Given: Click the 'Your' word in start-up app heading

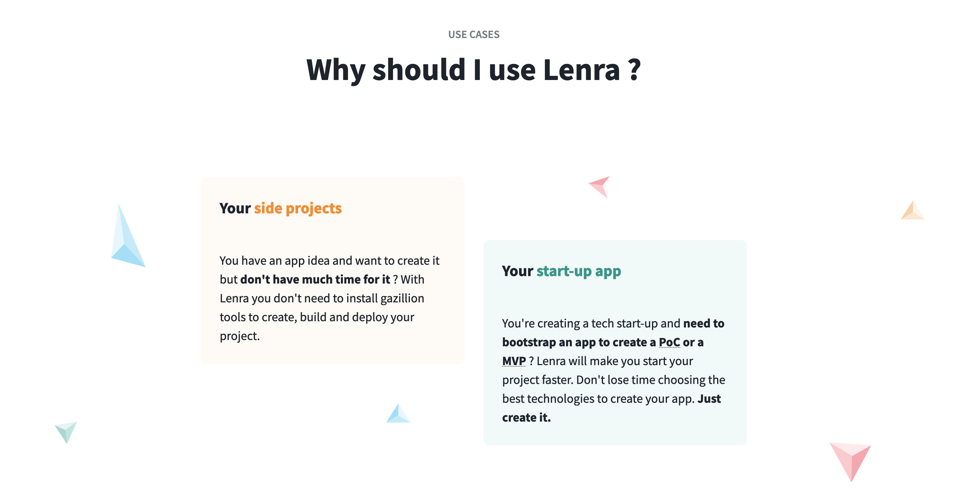Looking at the screenshot, I should 517,271.
